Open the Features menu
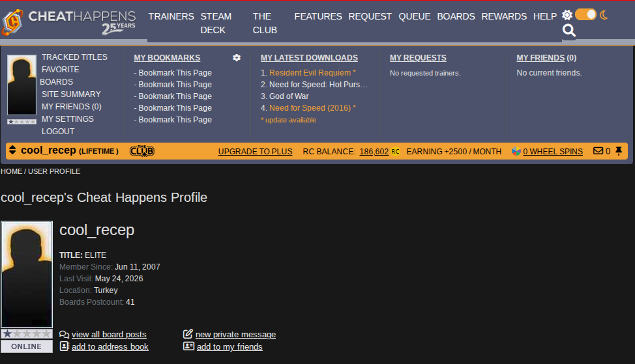Image resolution: width=635 pixels, height=364 pixels. pos(318,16)
